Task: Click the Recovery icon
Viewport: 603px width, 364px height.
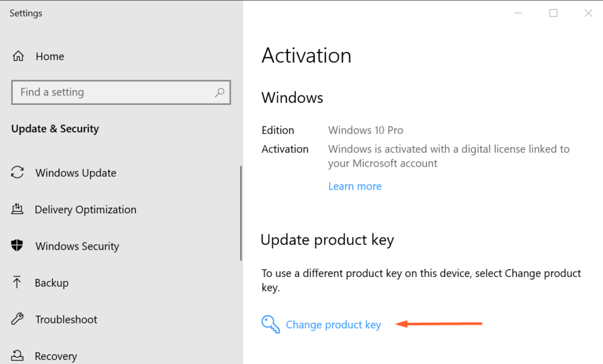Action: pyautogui.click(x=17, y=355)
